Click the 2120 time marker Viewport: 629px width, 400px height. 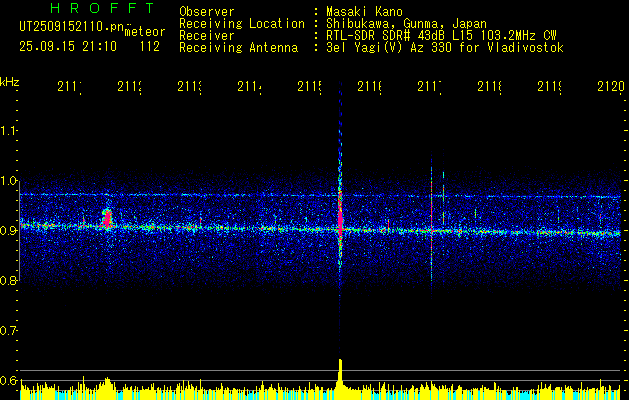(611, 86)
